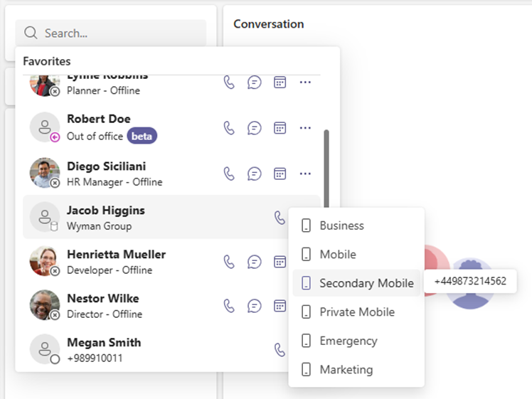Call Nestor Wilke via phone icon
This screenshot has height=399, width=532.
coord(229,306)
